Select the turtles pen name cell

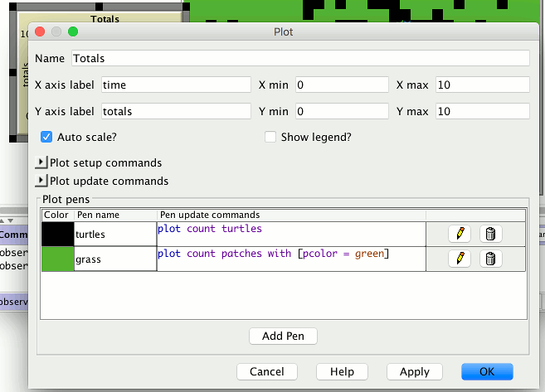pyautogui.click(x=114, y=235)
